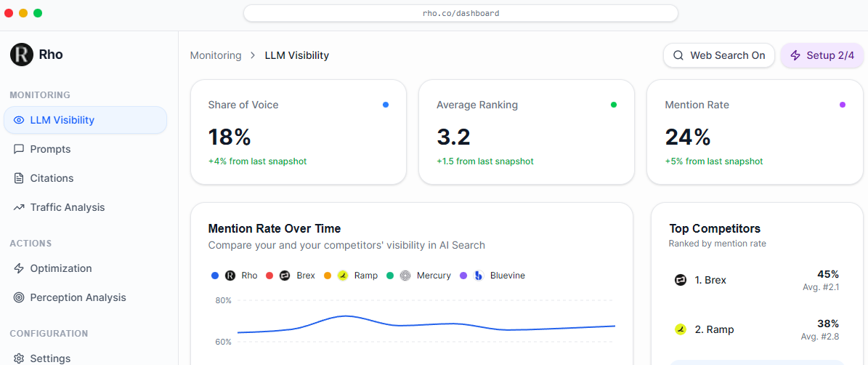Click the blue Rho line in chart
Screen dimensions: 868x365
coord(426,325)
